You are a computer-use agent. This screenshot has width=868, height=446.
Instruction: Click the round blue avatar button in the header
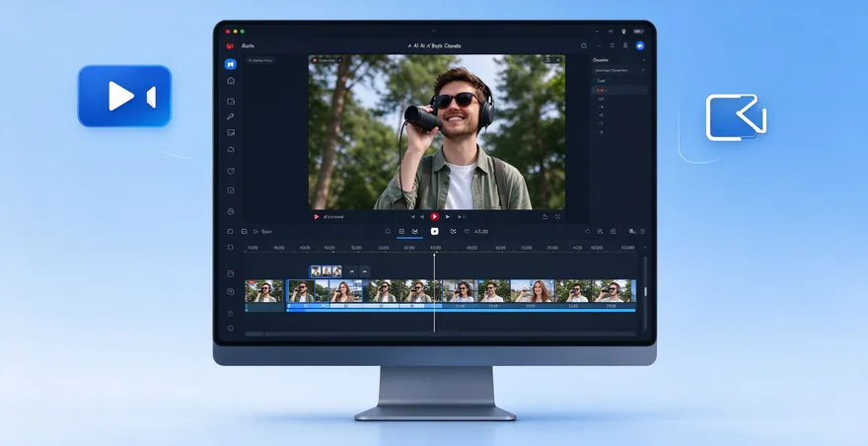(x=640, y=46)
